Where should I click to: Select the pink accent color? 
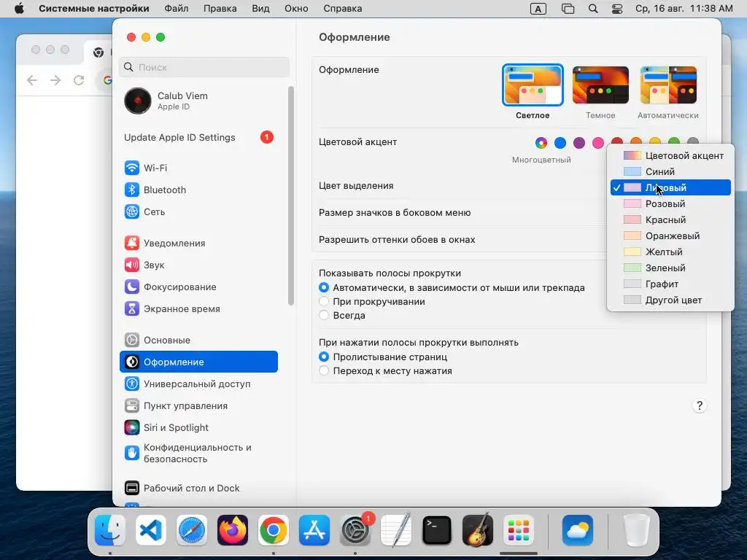point(598,142)
